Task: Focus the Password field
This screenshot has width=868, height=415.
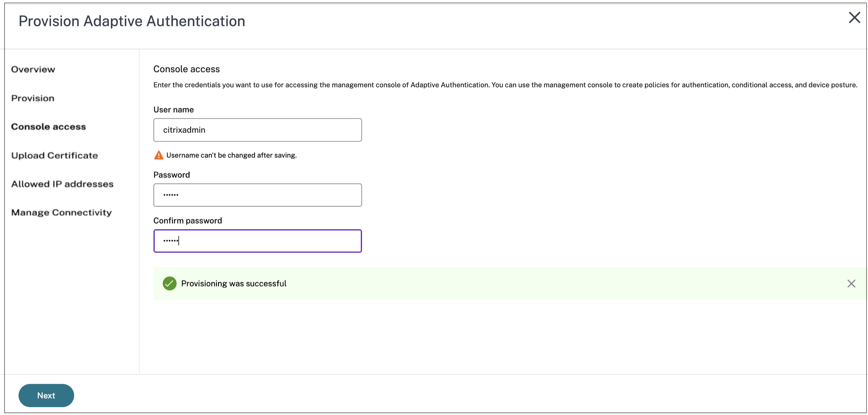Action: (257, 195)
